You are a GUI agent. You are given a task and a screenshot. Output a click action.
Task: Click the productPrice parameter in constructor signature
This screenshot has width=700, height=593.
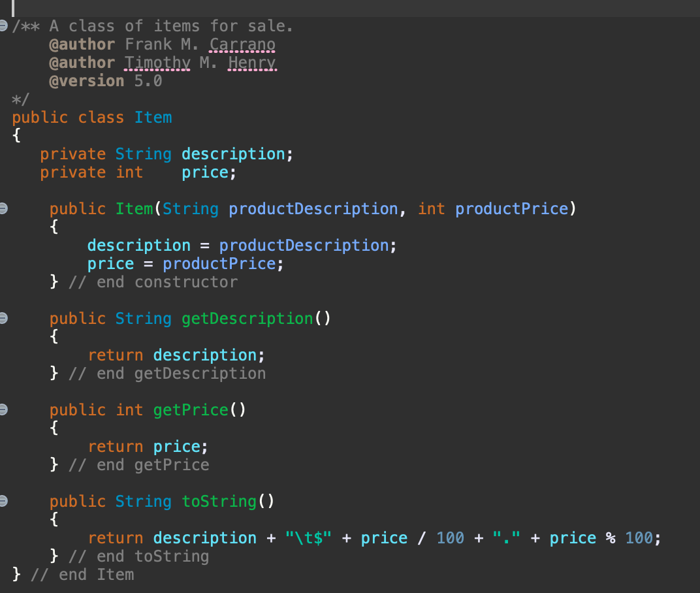tap(511, 209)
